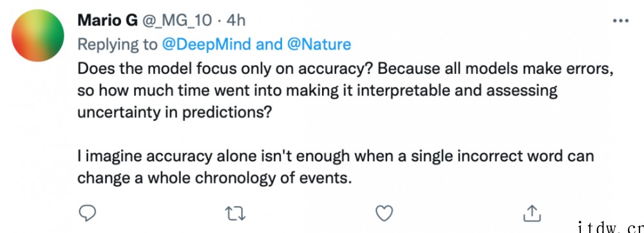Click the sentence "Does the model focus only on accuracy?"
The image size is (644, 233).
(x=225, y=70)
